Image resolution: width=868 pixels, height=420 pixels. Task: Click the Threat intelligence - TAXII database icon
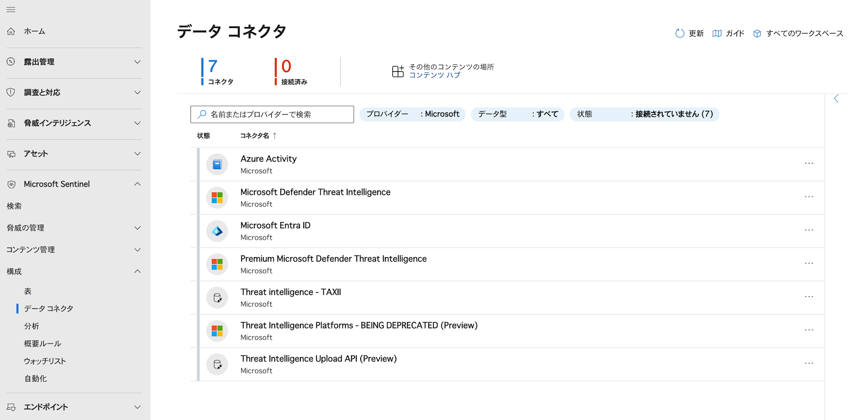217,298
